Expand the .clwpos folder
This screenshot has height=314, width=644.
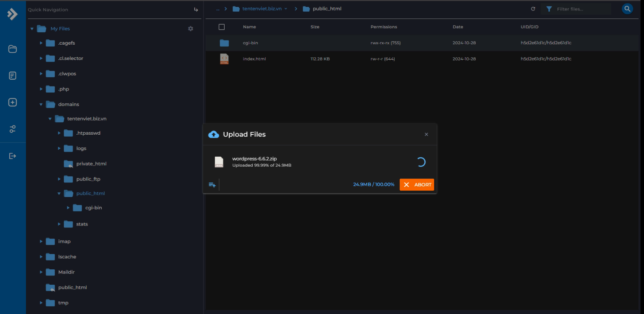point(41,74)
